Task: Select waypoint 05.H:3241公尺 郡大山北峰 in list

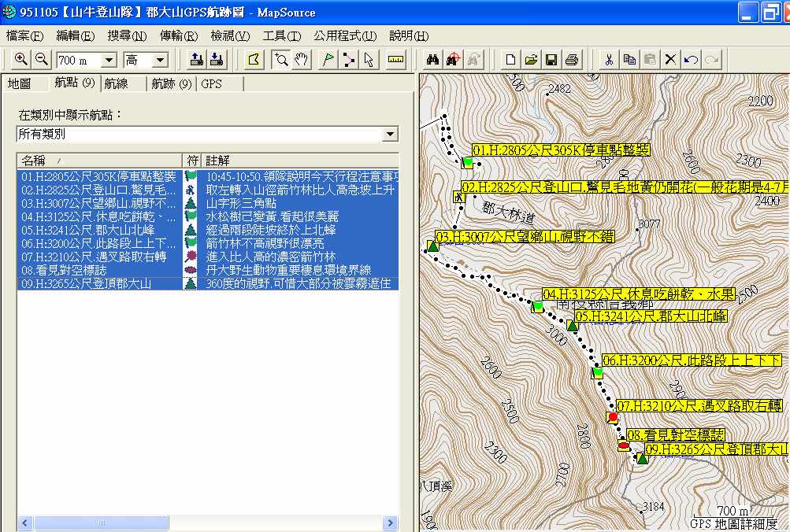Action: coord(99,230)
